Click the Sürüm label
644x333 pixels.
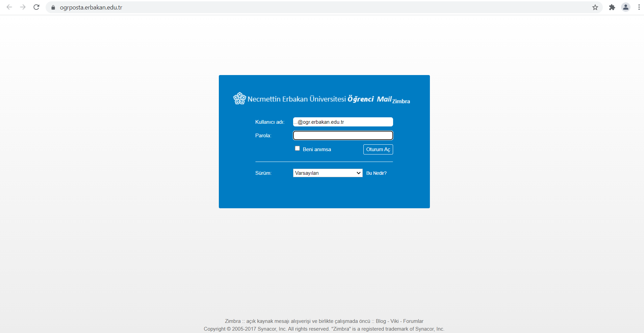coord(263,173)
